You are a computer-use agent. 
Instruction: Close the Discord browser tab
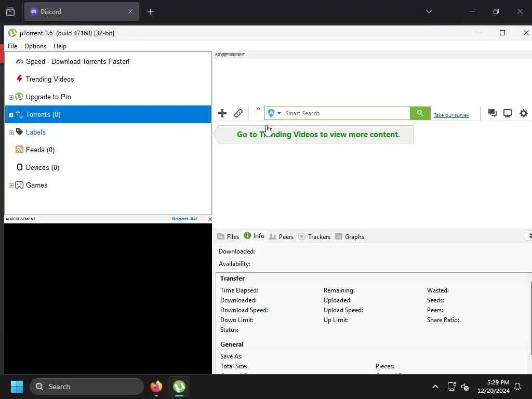point(130,11)
